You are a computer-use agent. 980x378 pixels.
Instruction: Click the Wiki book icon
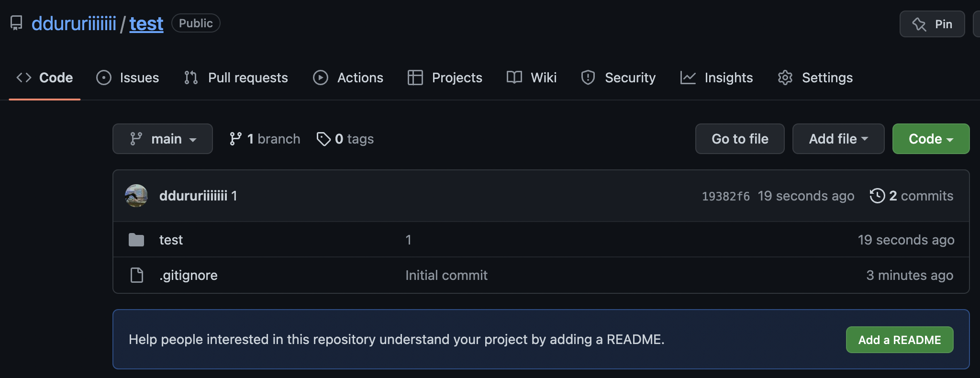click(x=514, y=78)
